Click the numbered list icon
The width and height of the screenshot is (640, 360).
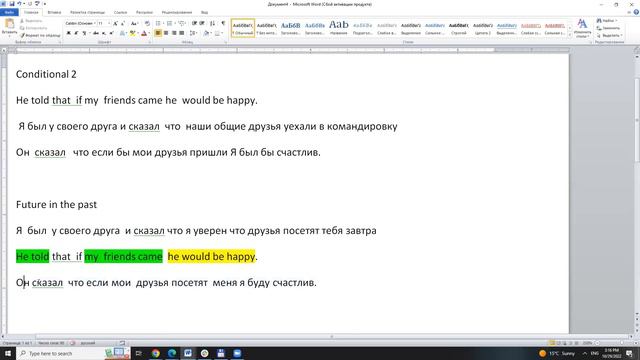click(170, 24)
